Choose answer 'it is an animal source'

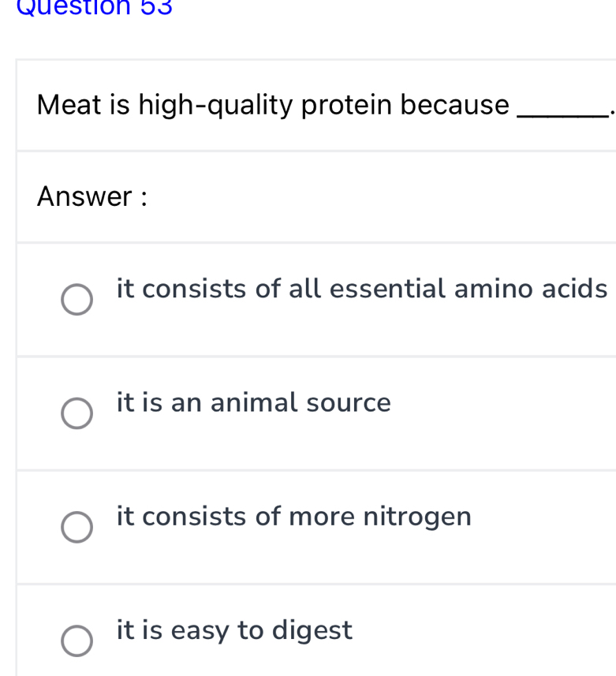pos(253,402)
